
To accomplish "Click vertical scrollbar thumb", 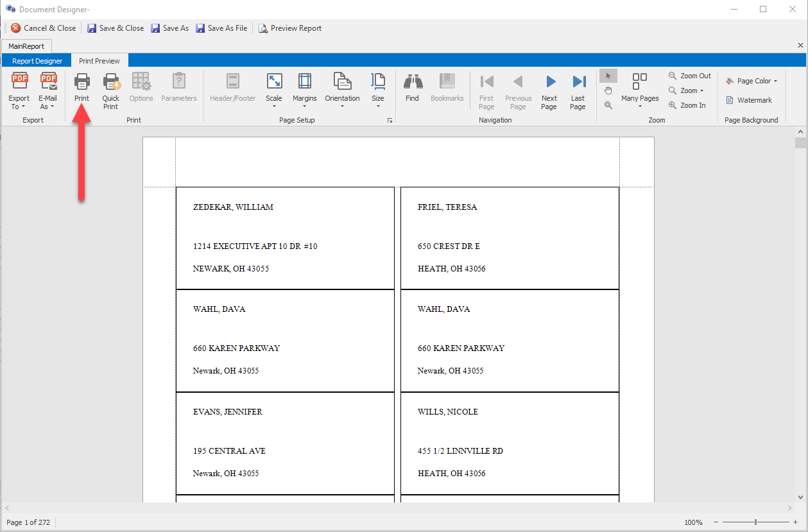I will tap(800, 142).
